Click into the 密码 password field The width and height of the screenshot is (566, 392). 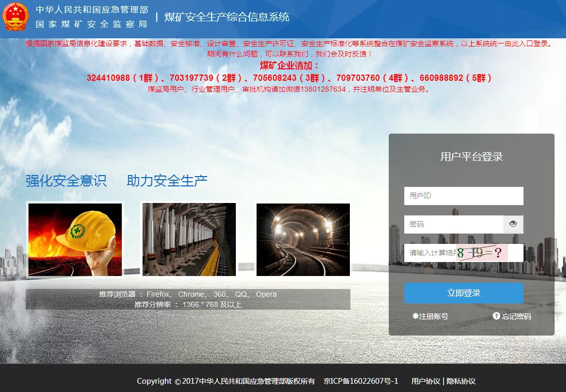click(454, 224)
